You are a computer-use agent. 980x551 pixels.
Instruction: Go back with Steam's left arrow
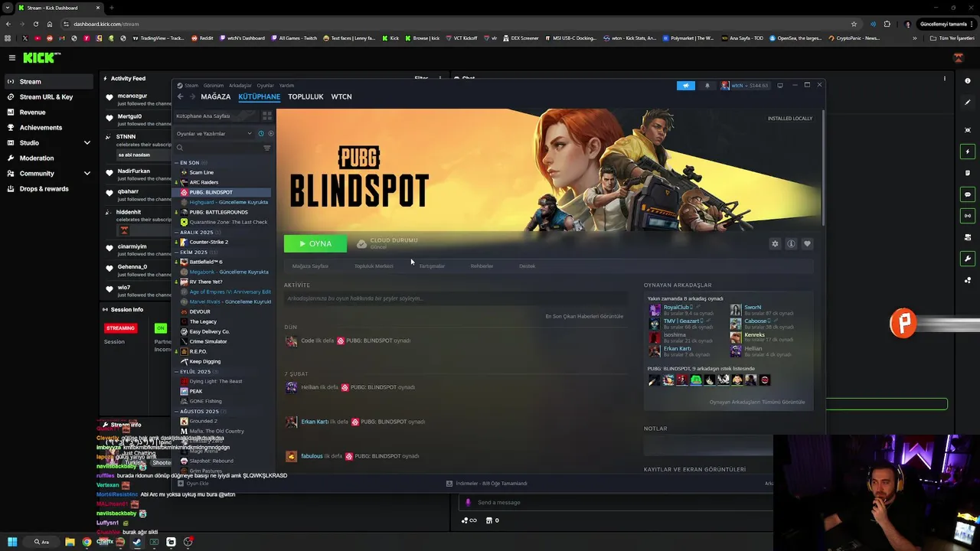coord(180,96)
